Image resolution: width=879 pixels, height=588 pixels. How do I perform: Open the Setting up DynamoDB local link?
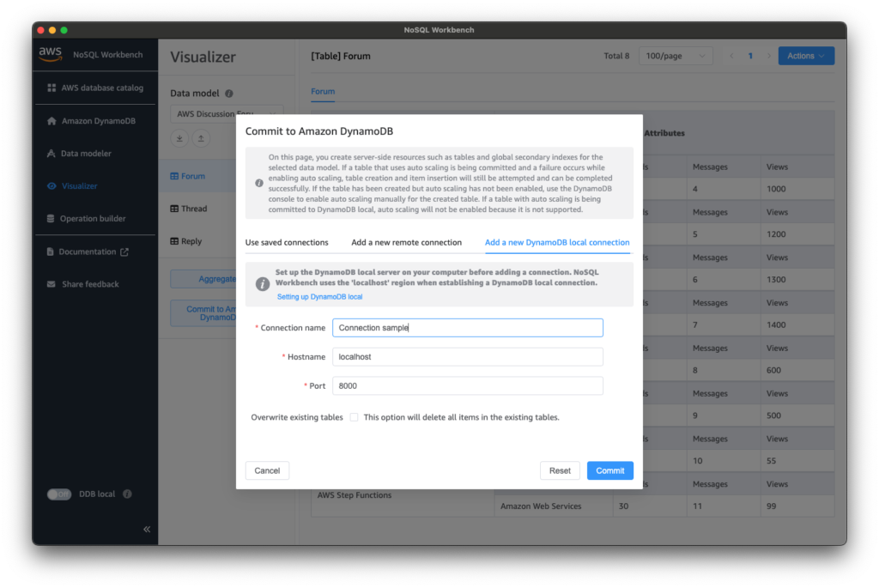coord(319,297)
